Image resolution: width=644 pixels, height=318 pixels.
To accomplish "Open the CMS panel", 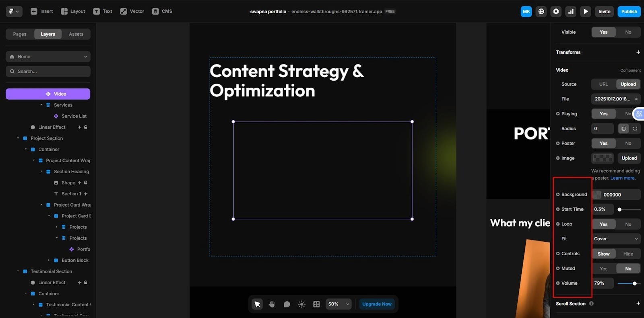I will pyautogui.click(x=162, y=11).
